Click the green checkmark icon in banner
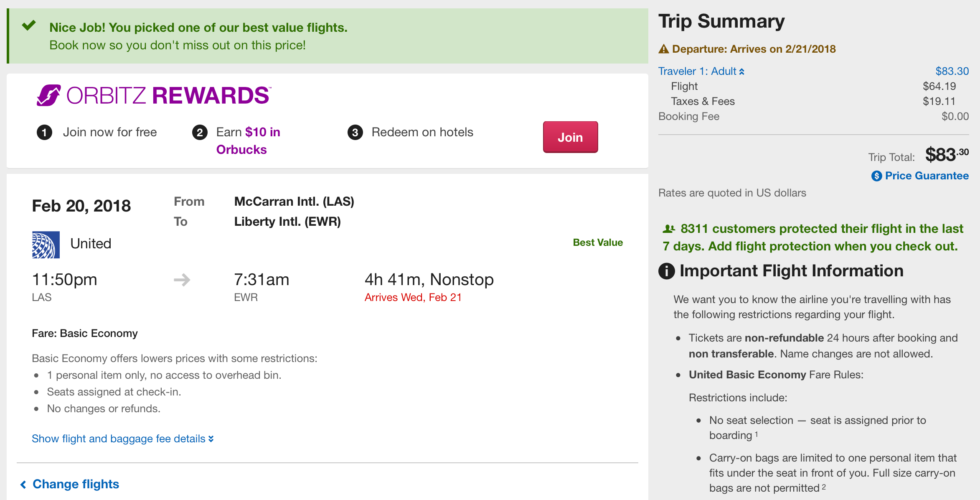Viewport: 980px width, 500px height. (29, 26)
